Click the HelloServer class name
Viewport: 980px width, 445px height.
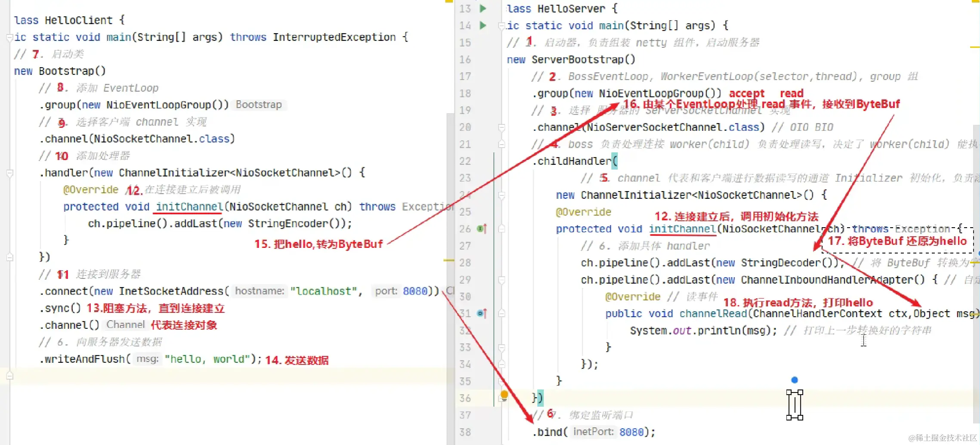tap(572, 9)
